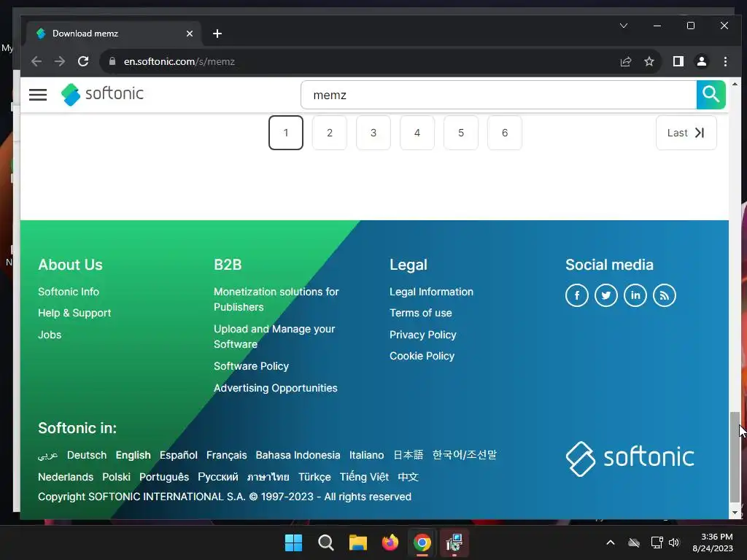Open File Explorer from taskbar
The image size is (747, 560).
[357, 542]
